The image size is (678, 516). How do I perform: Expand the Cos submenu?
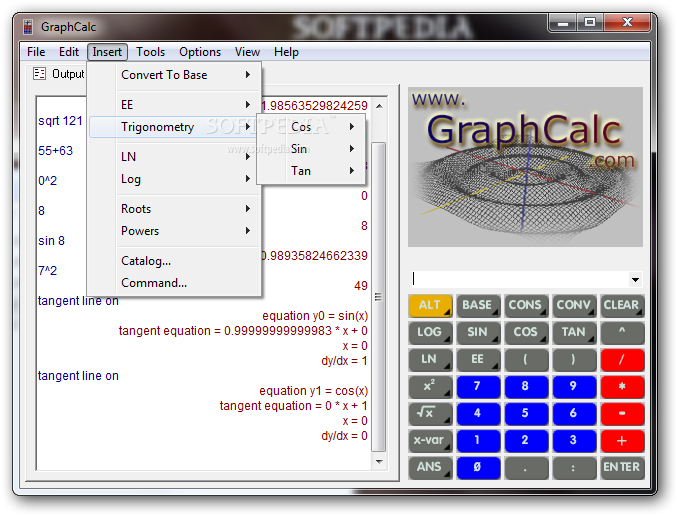[x=311, y=127]
